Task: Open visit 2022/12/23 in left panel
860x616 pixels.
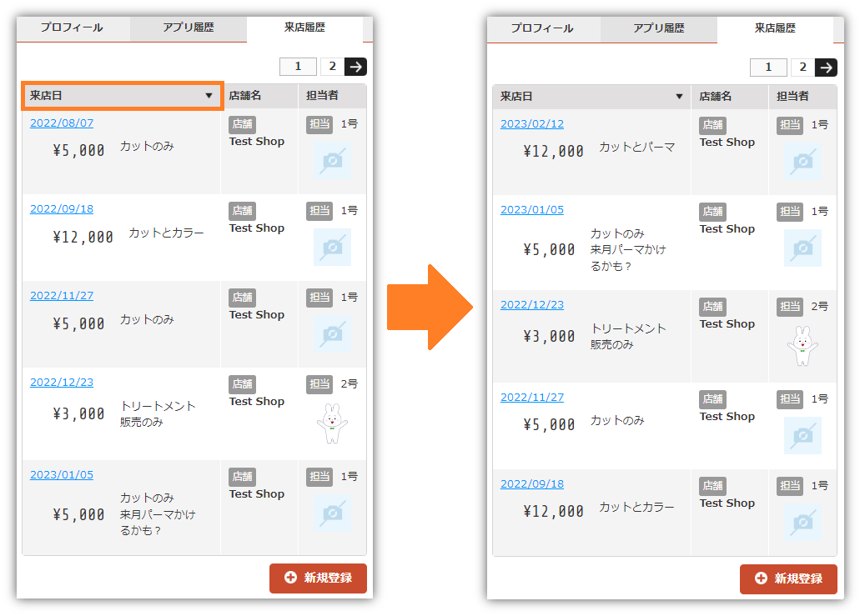Action: click(62, 382)
